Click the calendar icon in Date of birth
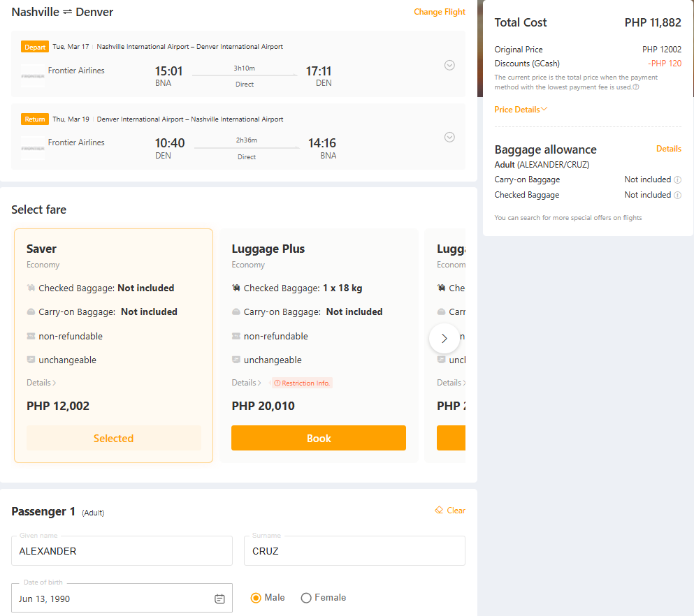 point(219,599)
